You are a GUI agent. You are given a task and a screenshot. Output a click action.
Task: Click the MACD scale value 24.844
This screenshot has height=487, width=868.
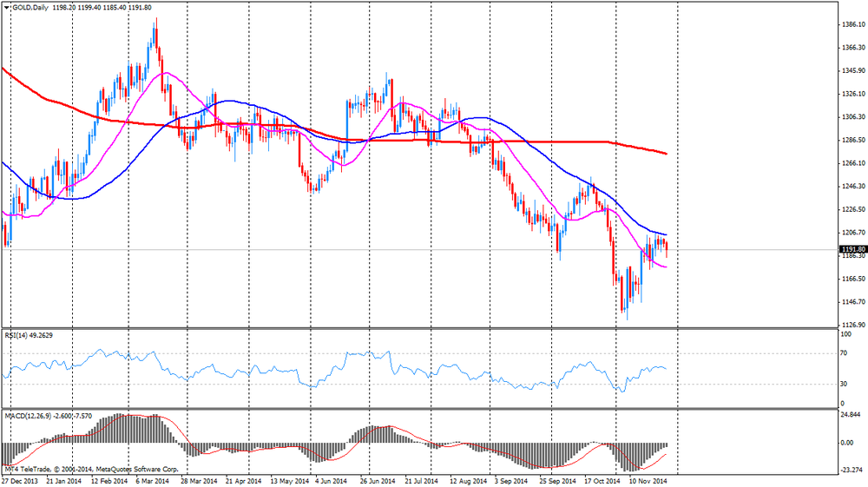[851, 415]
